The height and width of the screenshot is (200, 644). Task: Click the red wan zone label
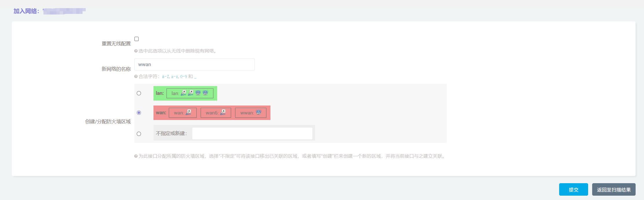click(161, 113)
